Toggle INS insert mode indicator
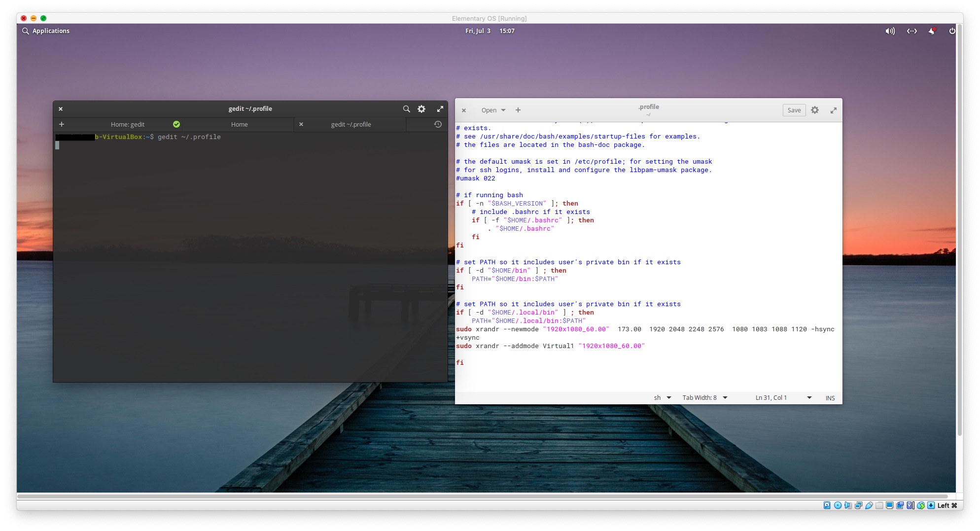The image size is (980, 531). tap(830, 398)
